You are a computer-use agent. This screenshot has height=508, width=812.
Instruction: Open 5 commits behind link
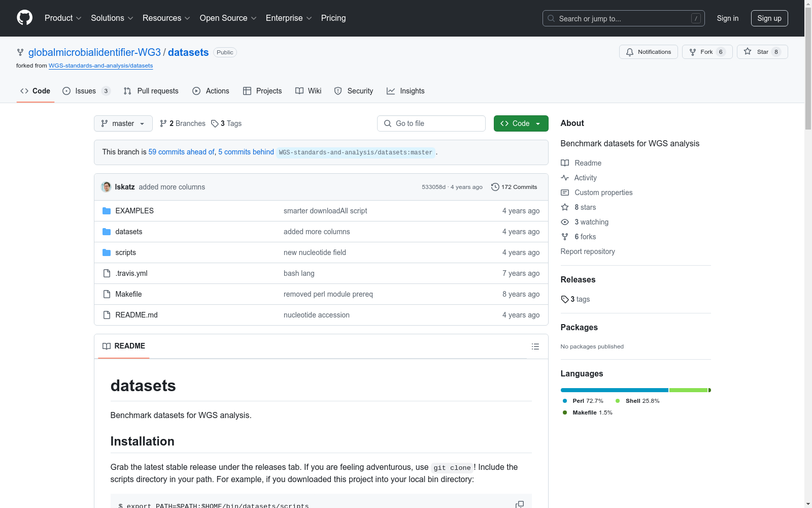[x=246, y=152]
